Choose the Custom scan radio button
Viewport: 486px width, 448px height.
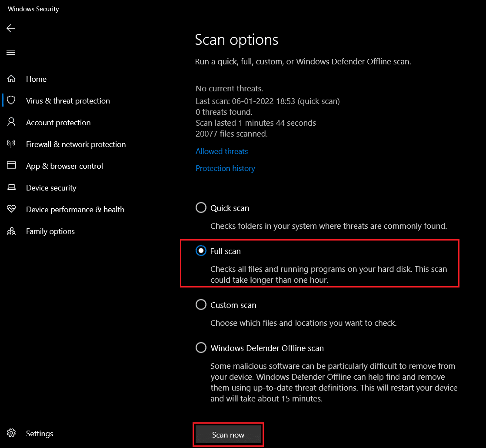tap(201, 305)
